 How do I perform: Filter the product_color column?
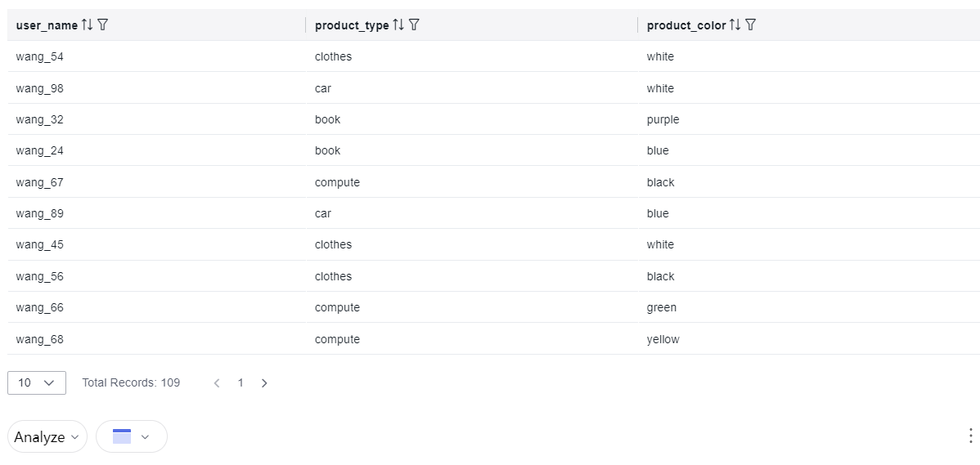751,25
